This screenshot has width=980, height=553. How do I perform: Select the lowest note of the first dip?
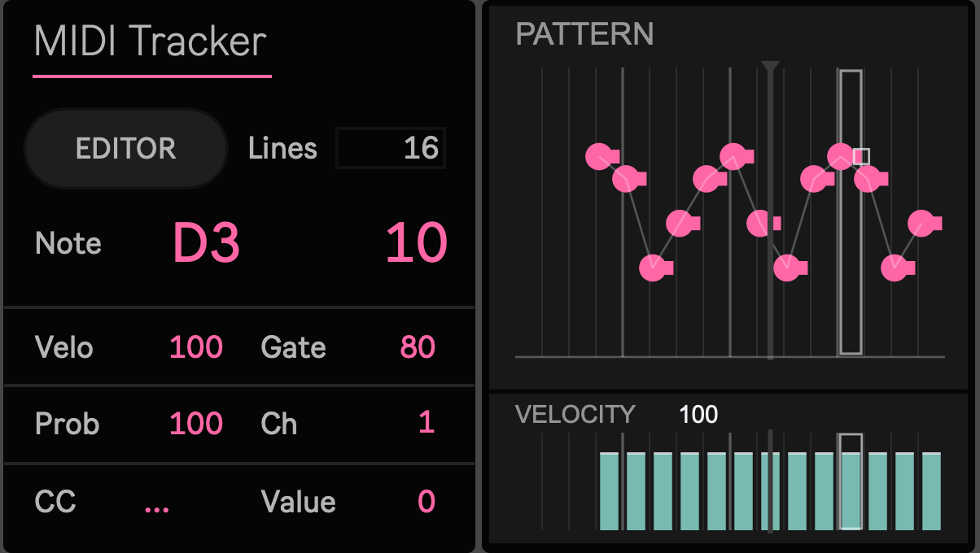[653, 268]
